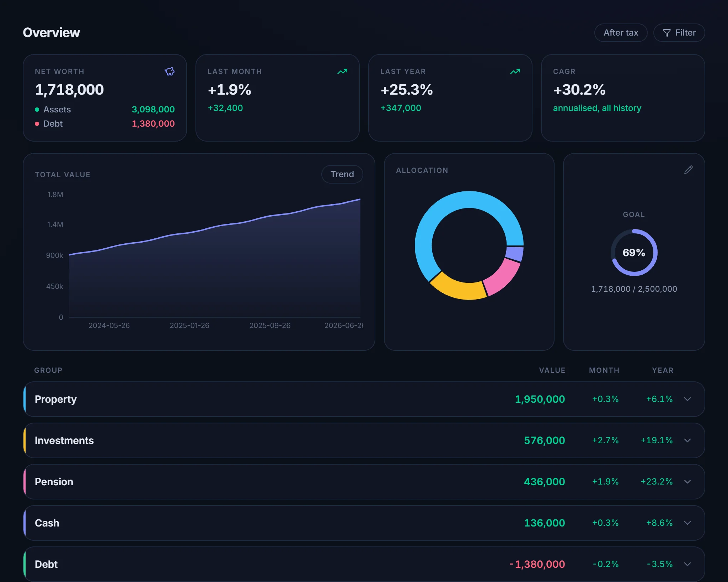Expand the Cash group chevron

click(687, 523)
